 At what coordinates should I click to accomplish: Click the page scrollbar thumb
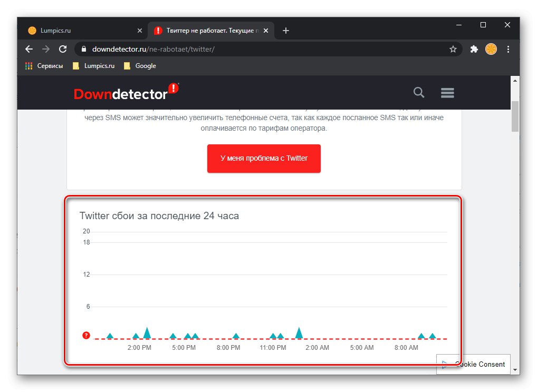515,116
